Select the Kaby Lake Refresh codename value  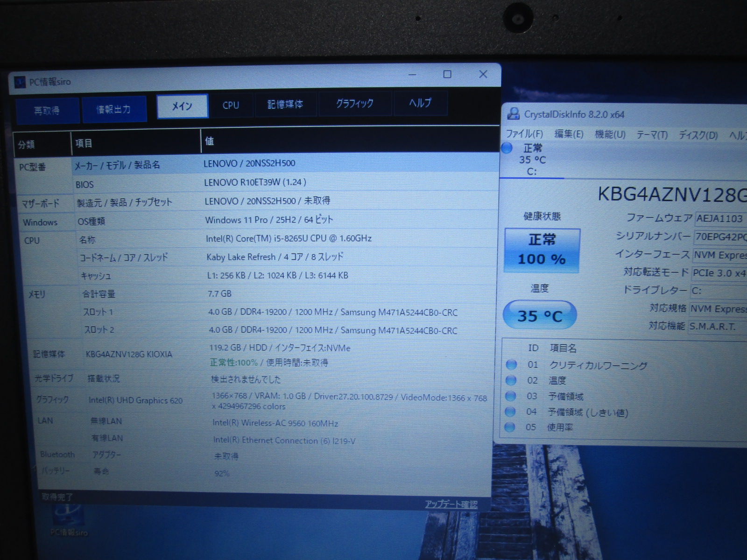275,257
